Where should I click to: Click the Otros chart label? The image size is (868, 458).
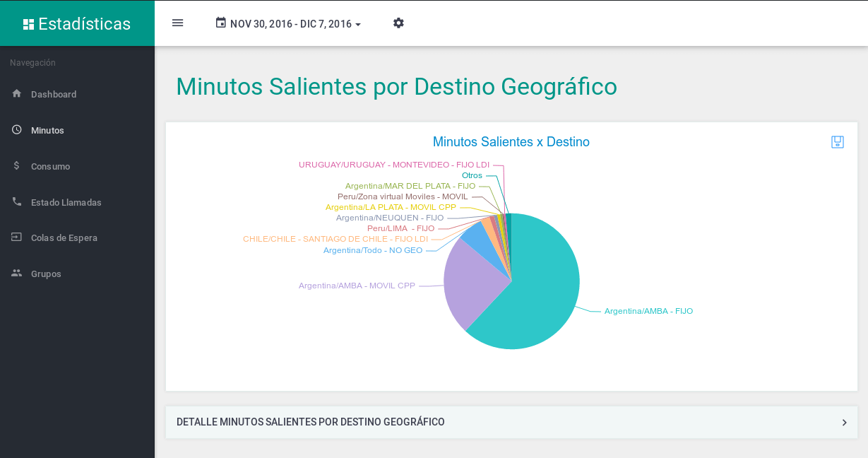coord(472,175)
